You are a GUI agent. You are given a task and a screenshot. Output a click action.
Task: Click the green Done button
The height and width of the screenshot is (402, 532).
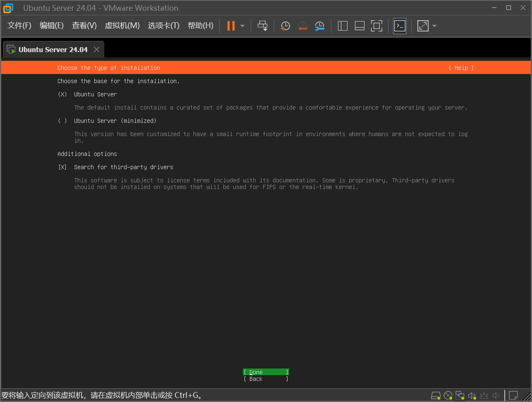click(x=266, y=372)
